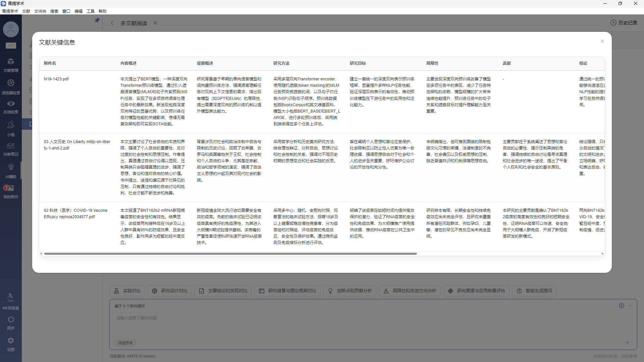Click 历史记录 button
Viewport: 644px width, 362px height.
[624, 23]
